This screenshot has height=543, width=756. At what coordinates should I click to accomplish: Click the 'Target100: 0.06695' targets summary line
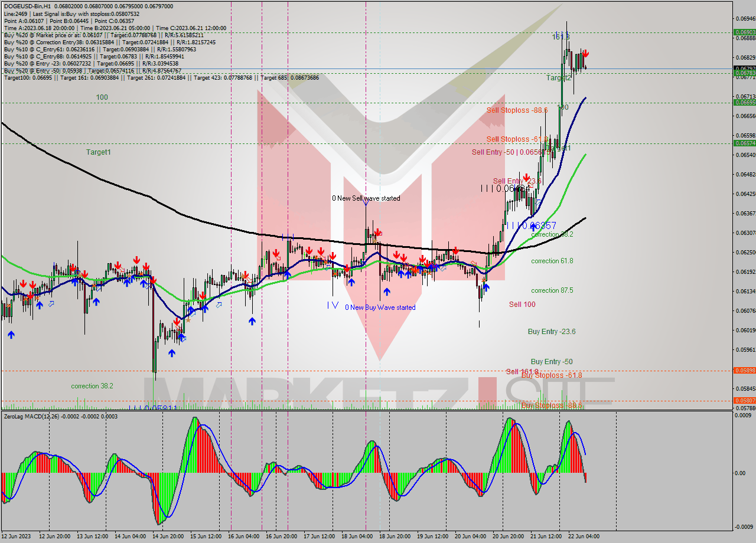161,77
